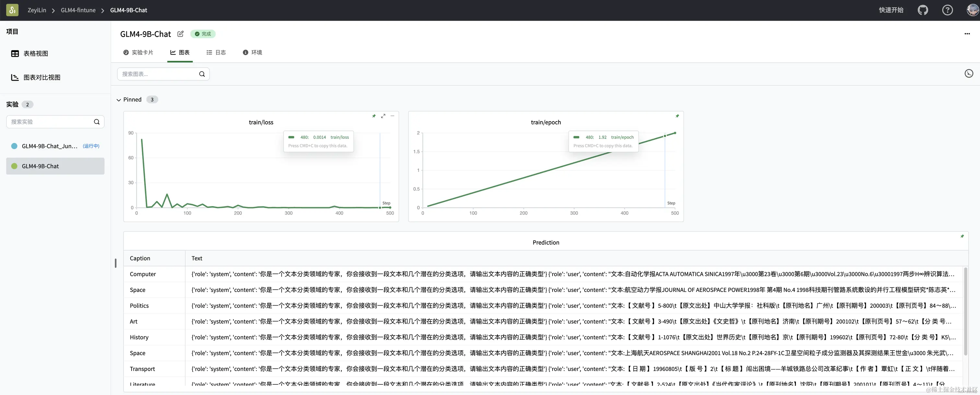This screenshot has height=395, width=980.
Task: Click the SwanLab logo icon
Action: point(12,10)
